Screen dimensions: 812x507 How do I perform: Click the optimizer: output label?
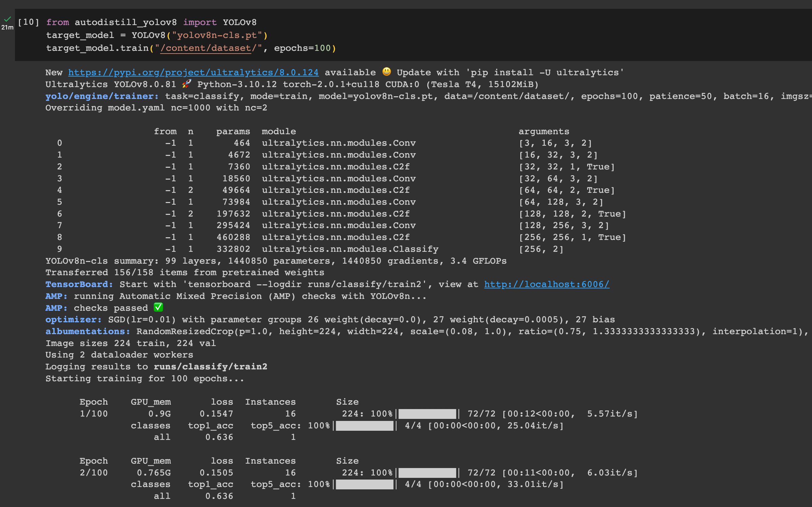click(x=73, y=320)
